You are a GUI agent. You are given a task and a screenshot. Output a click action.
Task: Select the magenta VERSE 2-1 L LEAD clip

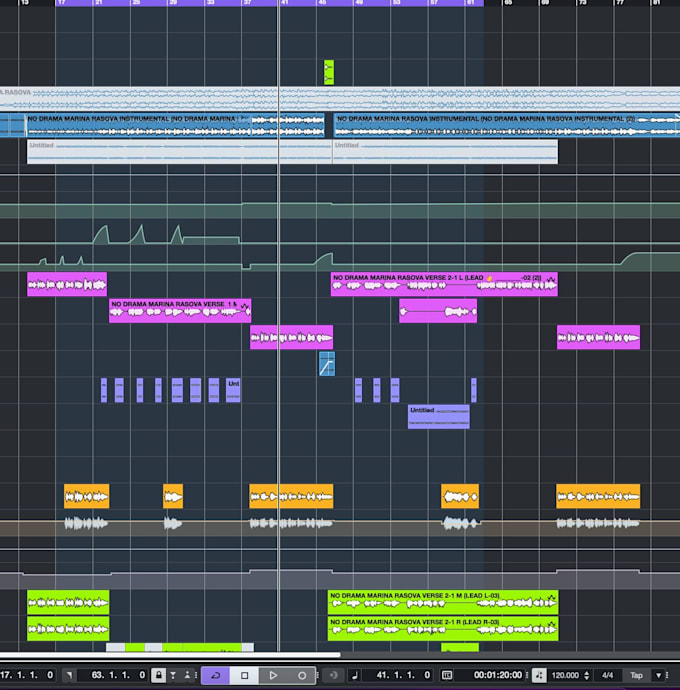pyautogui.click(x=444, y=284)
